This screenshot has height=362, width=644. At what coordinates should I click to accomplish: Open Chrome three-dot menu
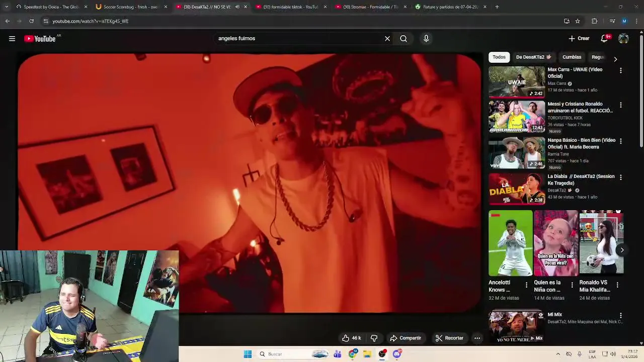(637, 21)
